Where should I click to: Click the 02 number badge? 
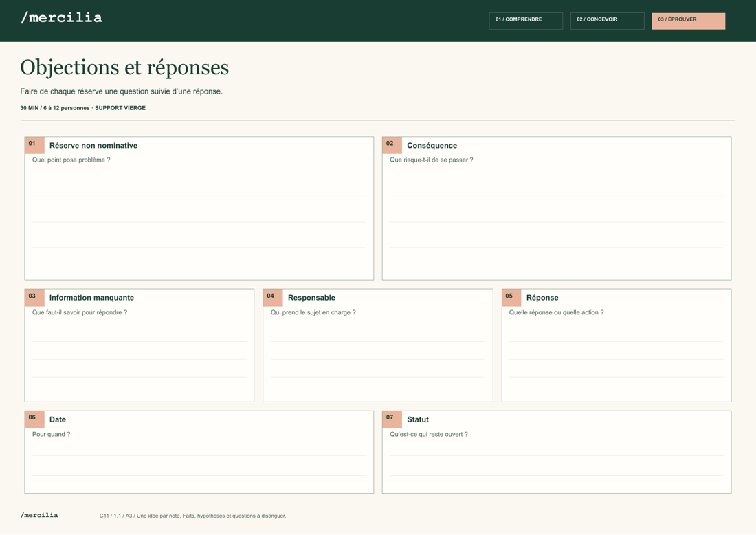pyautogui.click(x=392, y=145)
